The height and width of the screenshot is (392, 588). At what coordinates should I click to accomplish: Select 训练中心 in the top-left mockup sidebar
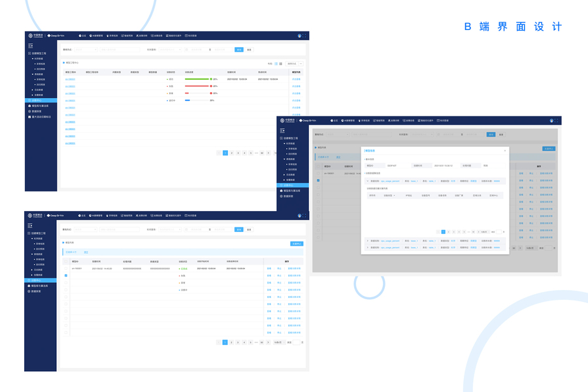41,101
